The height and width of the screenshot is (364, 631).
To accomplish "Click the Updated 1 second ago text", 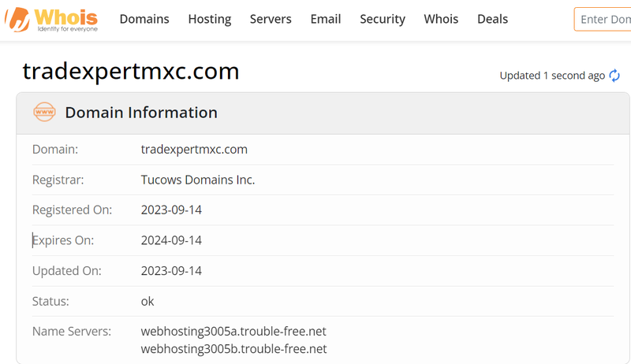I will (552, 76).
